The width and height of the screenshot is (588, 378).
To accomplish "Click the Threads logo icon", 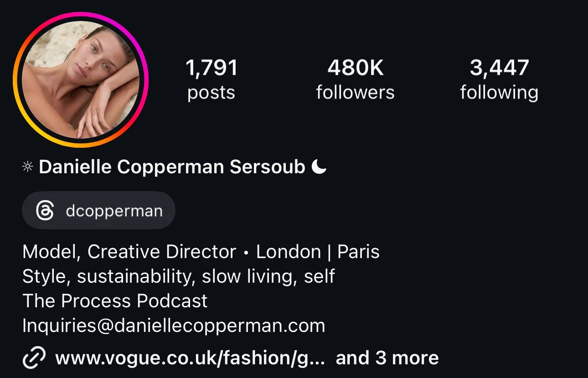I will [45, 211].
